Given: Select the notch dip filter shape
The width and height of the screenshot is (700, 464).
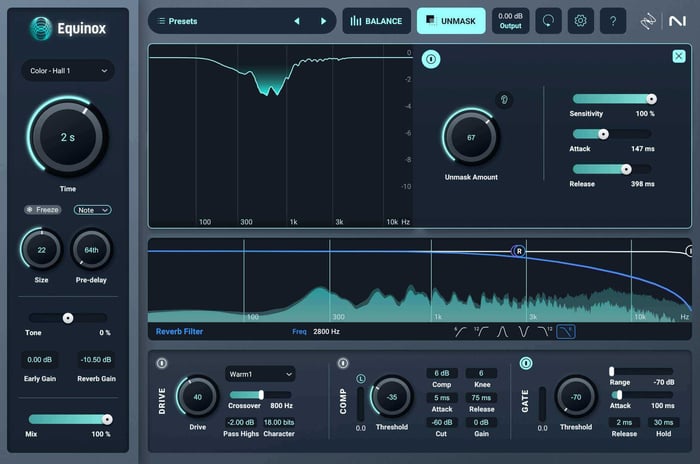Looking at the screenshot, I should pos(523,331).
